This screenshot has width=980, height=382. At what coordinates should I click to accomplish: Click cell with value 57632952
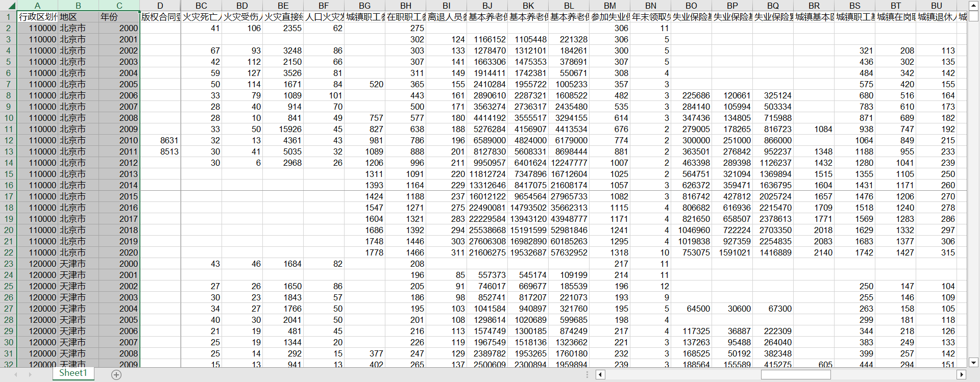coord(569,252)
